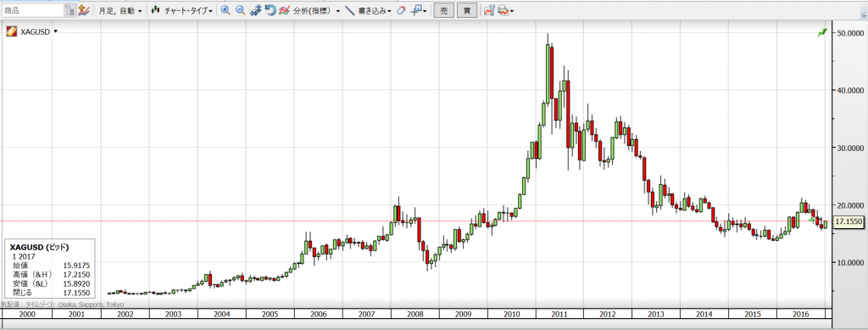Click the candlestick chart type icon

click(x=156, y=10)
